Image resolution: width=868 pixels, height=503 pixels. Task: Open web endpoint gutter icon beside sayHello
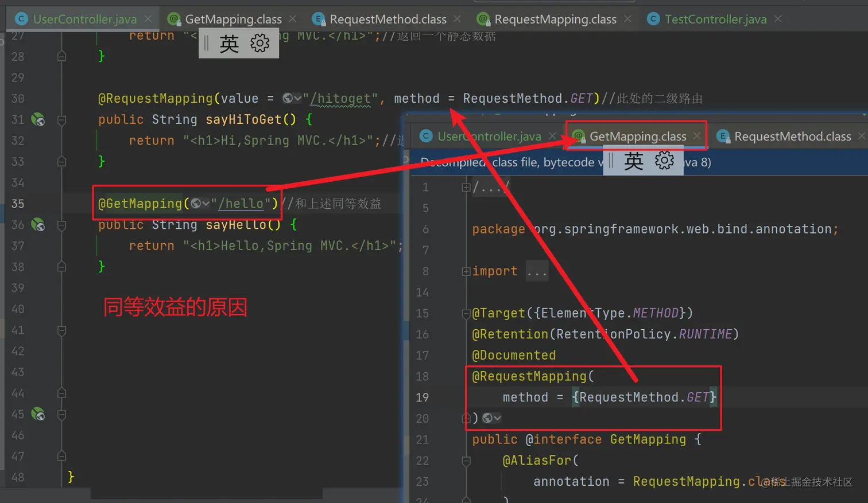(38, 225)
